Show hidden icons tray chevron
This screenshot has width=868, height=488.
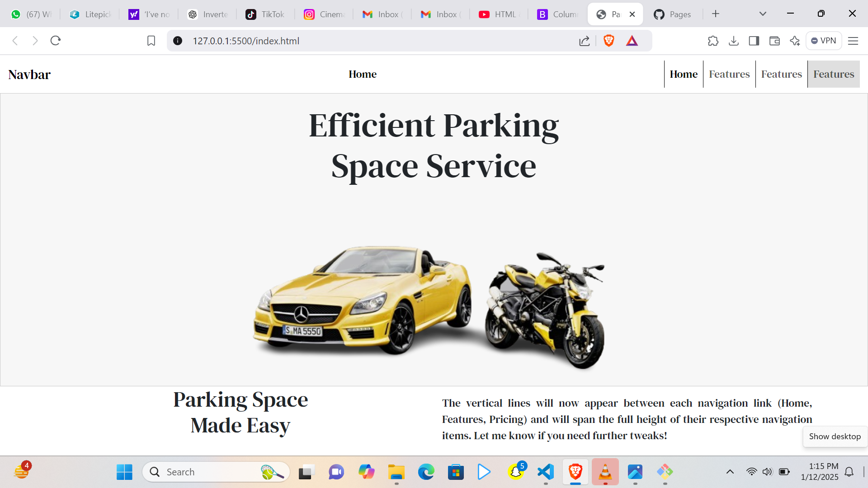coord(730,472)
